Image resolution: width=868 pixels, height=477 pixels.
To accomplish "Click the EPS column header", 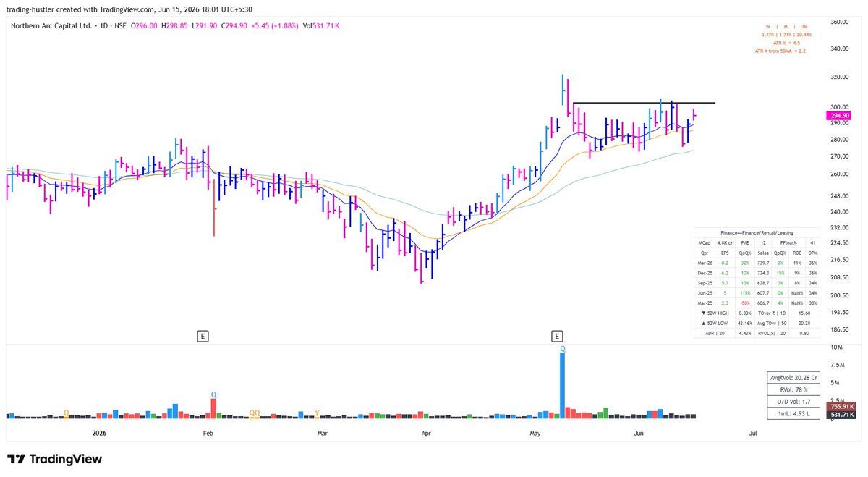I will pyautogui.click(x=725, y=253).
